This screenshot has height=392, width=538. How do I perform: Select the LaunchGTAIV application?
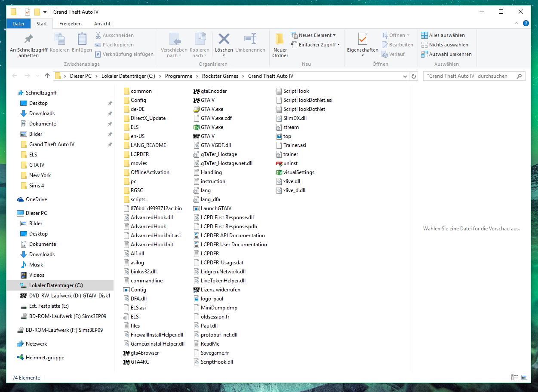pos(212,208)
